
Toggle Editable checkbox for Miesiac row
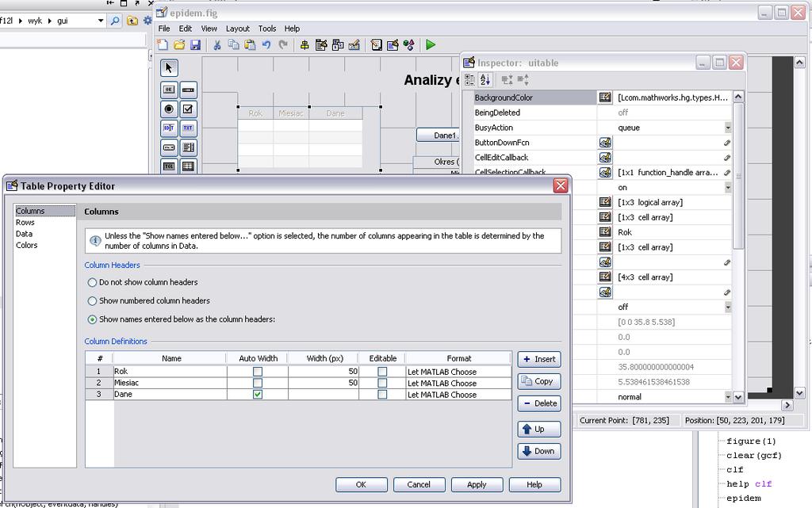pyautogui.click(x=382, y=383)
